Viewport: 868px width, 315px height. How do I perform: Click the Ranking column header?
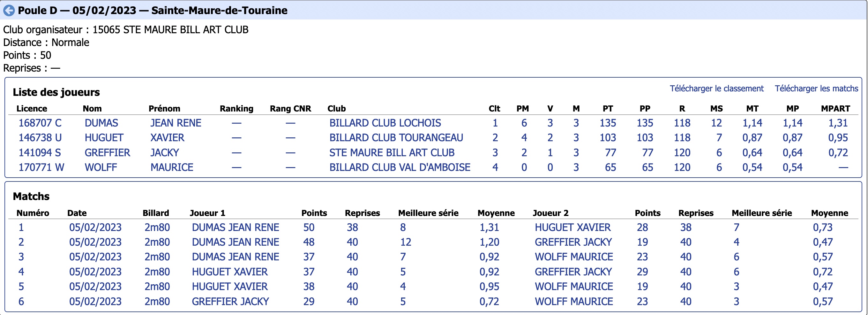pyautogui.click(x=236, y=109)
